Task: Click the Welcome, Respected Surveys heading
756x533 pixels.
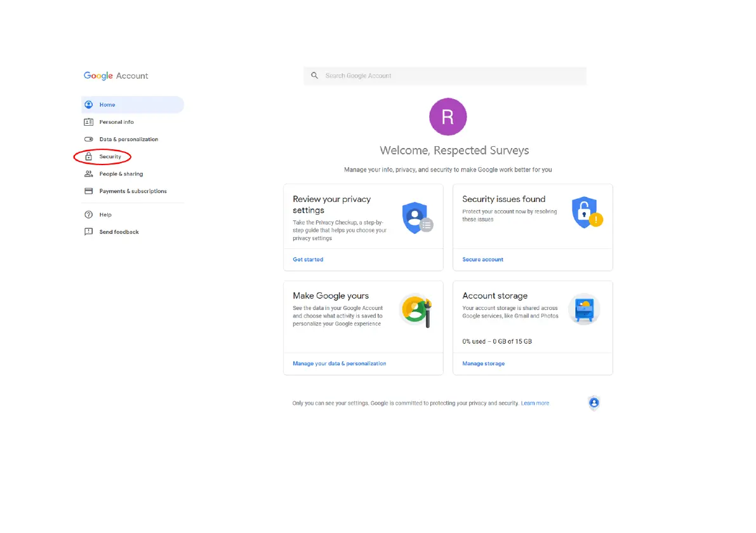Action: point(454,151)
